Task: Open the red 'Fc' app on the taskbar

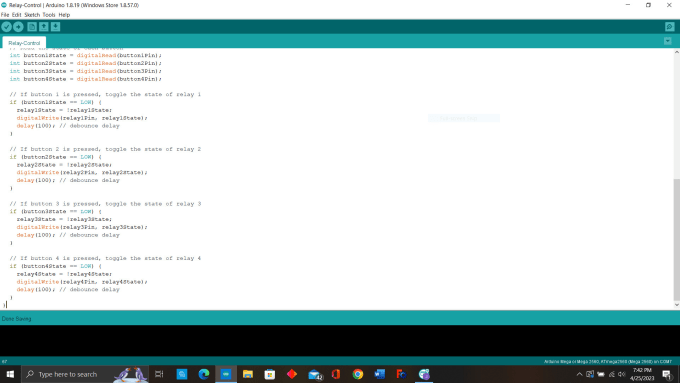Action: pos(402,374)
